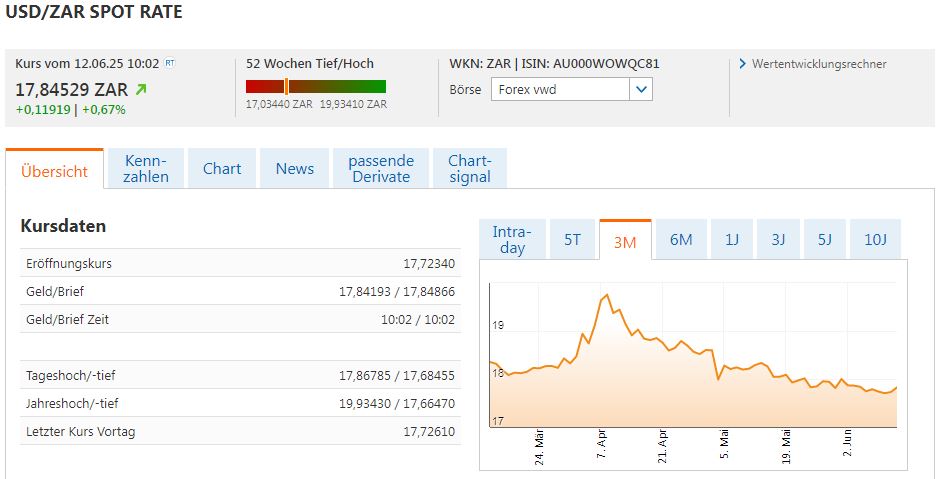Click the percent change +0,67%
This screenshot has height=479, width=942.
pyautogui.click(x=104, y=109)
